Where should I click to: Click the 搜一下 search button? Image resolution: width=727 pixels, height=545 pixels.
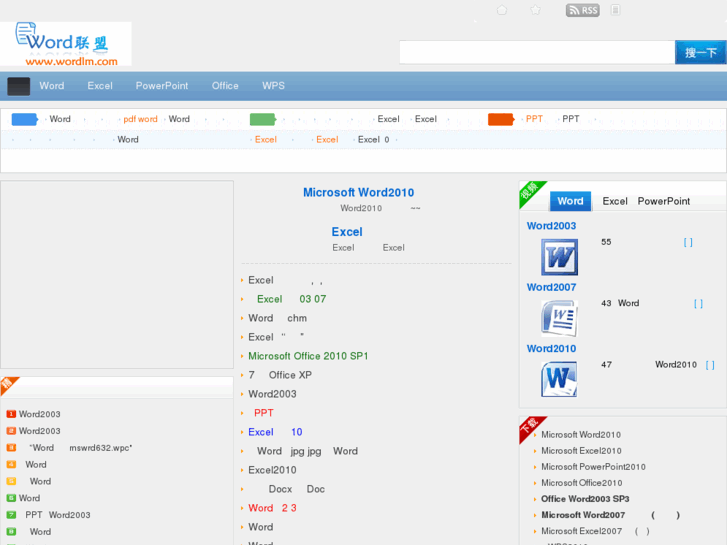[701, 52]
